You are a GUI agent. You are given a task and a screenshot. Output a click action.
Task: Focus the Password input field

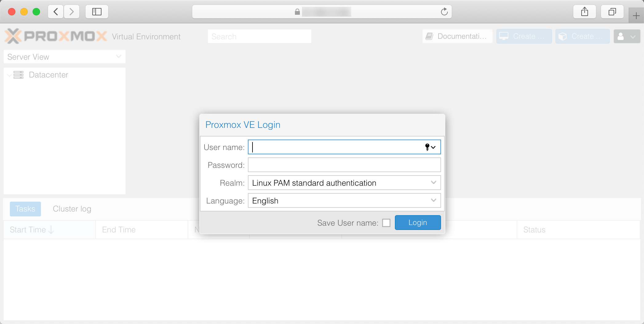click(x=344, y=165)
